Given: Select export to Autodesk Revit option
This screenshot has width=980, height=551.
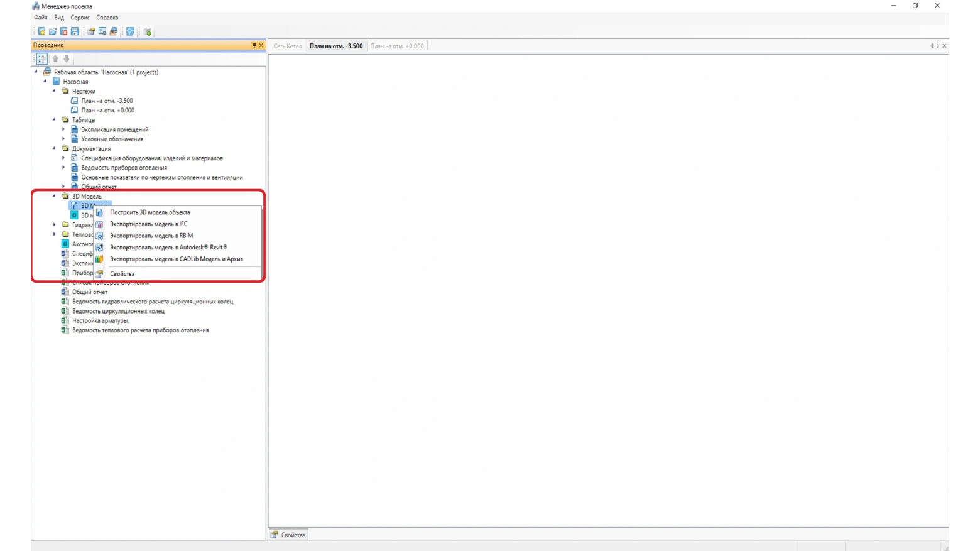Looking at the screenshot, I should pos(168,248).
